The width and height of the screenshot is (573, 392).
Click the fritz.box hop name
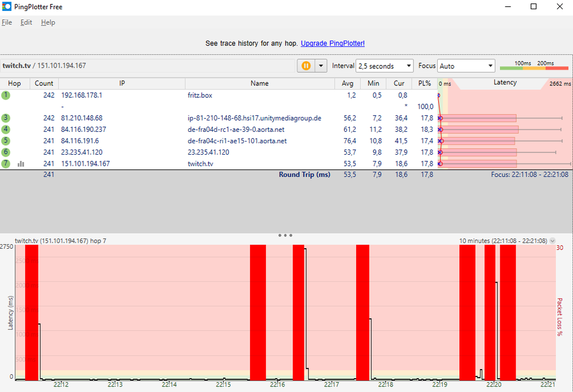point(200,95)
